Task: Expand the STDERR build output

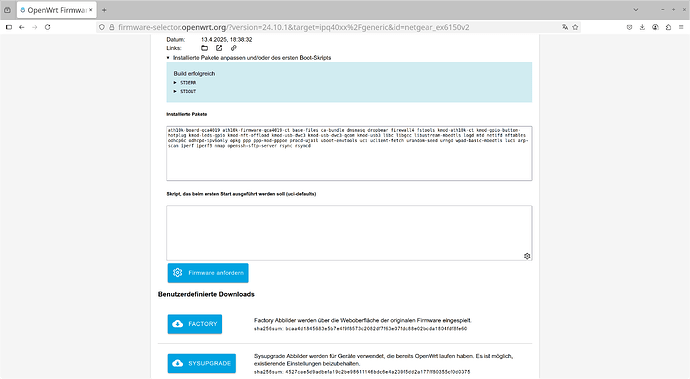Action: [185, 83]
